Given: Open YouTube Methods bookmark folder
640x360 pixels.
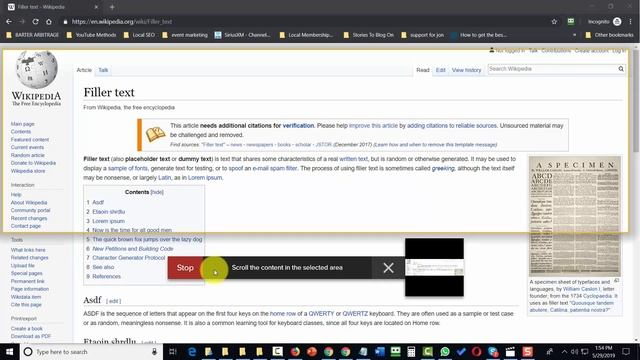Looking at the screenshot, I should click(91, 35).
